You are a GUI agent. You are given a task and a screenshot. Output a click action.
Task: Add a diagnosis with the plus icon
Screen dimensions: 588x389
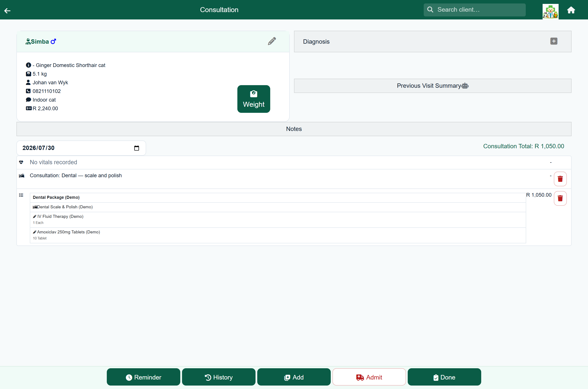pyautogui.click(x=554, y=41)
